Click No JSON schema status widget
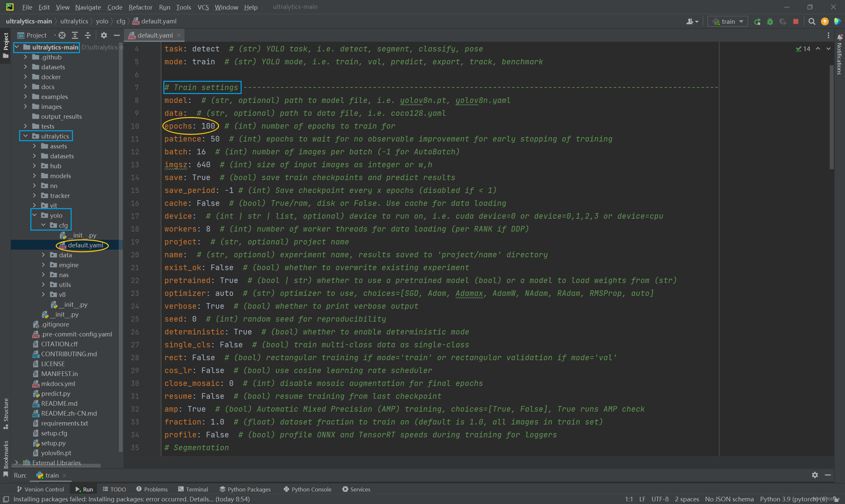Viewport: 845px width, 504px height. pos(729,499)
